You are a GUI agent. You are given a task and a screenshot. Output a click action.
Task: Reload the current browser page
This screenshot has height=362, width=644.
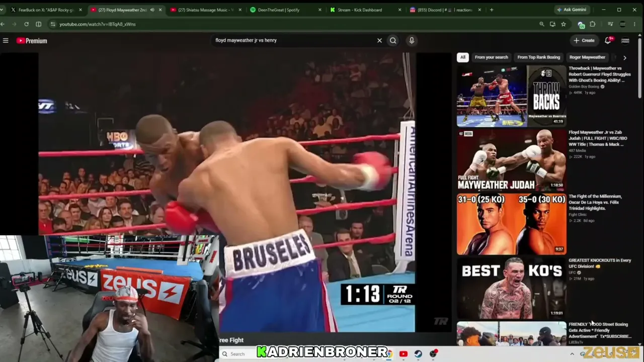tap(26, 24)
